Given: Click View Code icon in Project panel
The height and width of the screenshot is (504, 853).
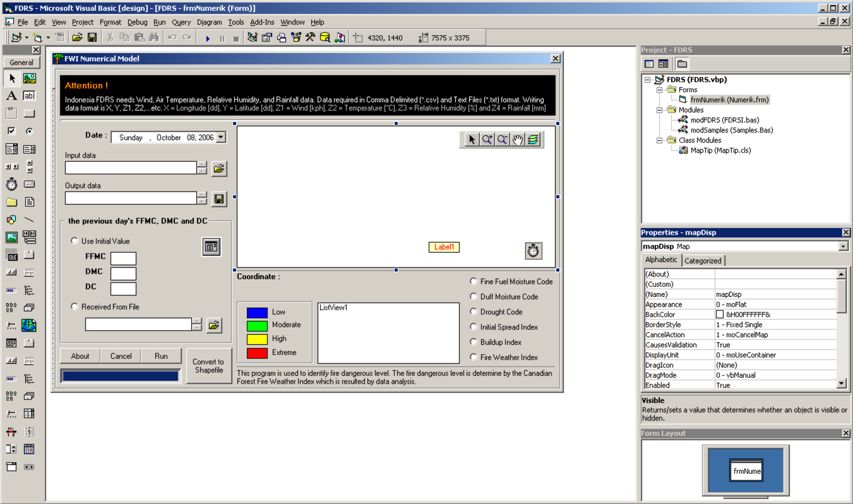Looking at the screenshot, I should pyautogui.click(x=649, y=64).
